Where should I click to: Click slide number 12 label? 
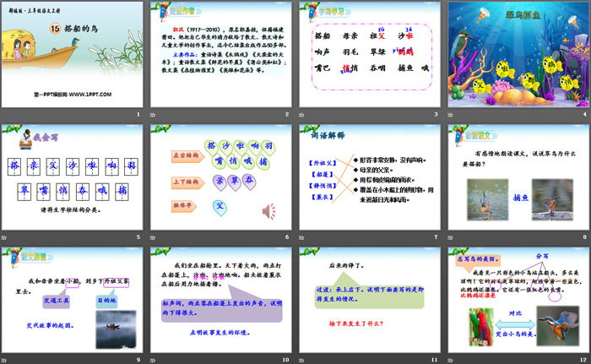pyautogui.click(x=583, y=360)
